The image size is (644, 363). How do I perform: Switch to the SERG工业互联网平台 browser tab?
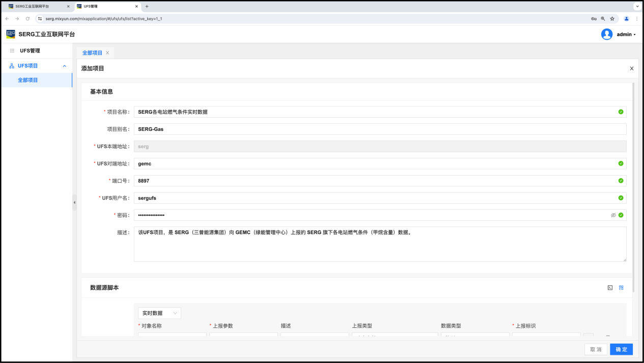[36, 6]
